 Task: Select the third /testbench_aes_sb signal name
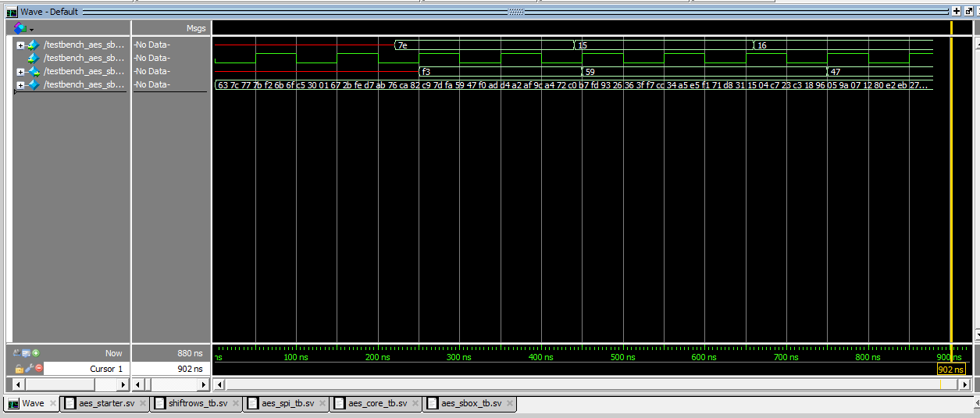click(x=84, y=72)
